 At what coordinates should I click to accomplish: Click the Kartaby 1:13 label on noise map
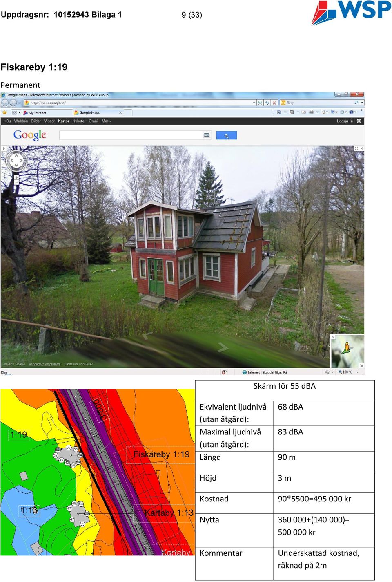point(169,513)
